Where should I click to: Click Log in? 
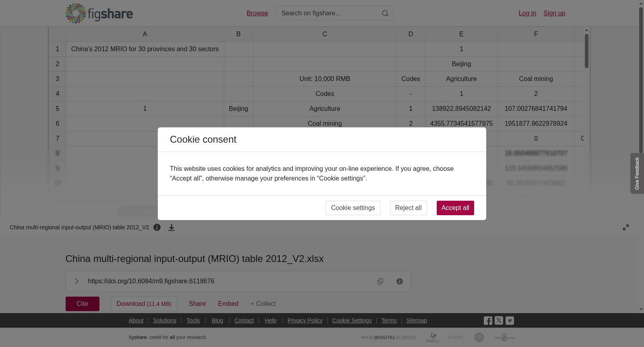(527, 13)
